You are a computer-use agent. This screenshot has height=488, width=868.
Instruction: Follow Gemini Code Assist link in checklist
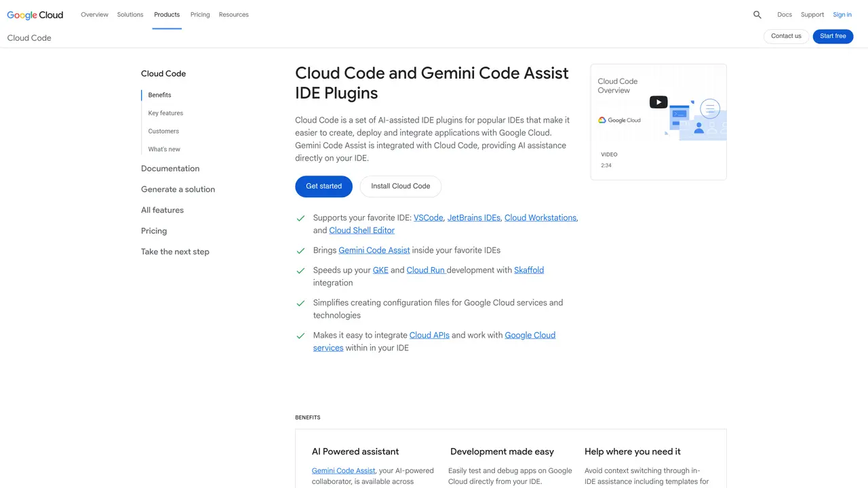pos(374,250)
